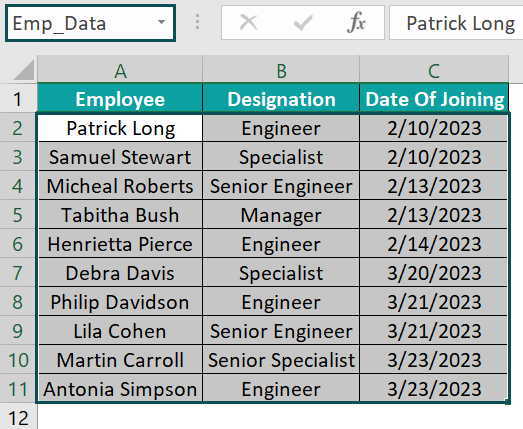Confirm the entry with checkmark icon

(303, 23)
